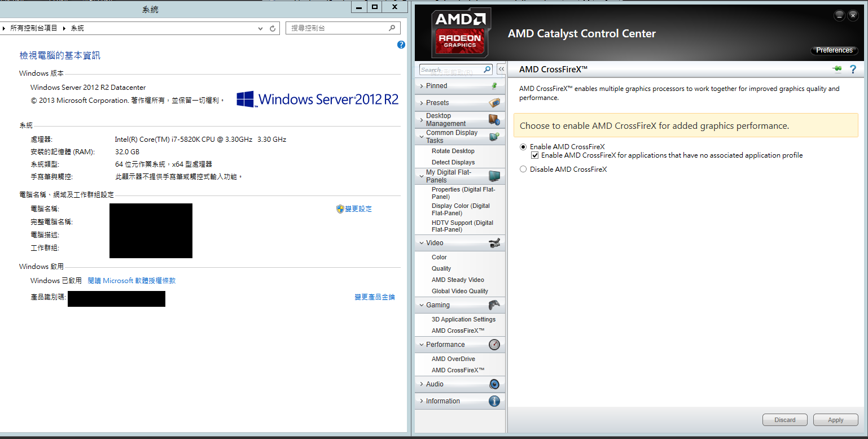Open 閱讀 Microsoft 軟體授權條款 link
The image size is (868, 439).
131,281
